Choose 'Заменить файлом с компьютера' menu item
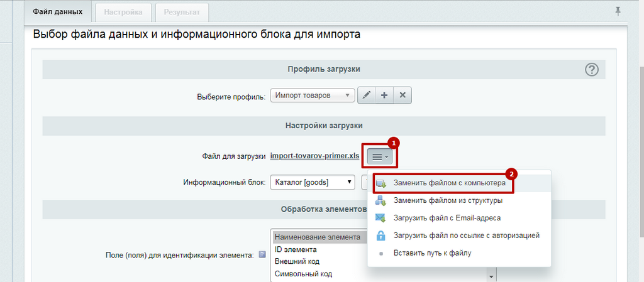 click(459, 183)
